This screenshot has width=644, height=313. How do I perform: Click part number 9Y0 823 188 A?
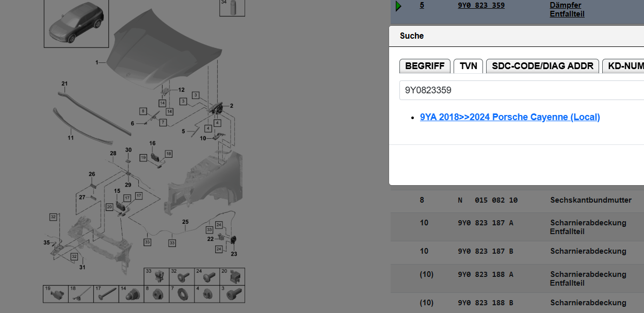click(485, 274)
